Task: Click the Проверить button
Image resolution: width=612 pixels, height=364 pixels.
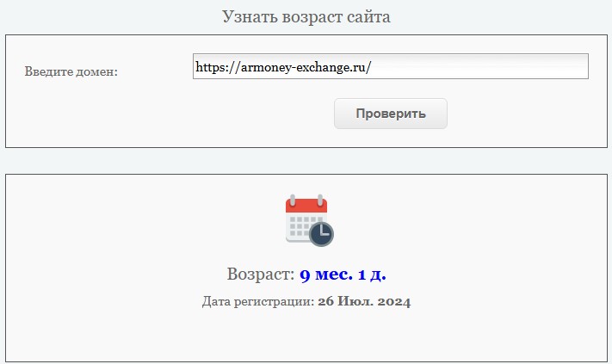Action: 390,114
